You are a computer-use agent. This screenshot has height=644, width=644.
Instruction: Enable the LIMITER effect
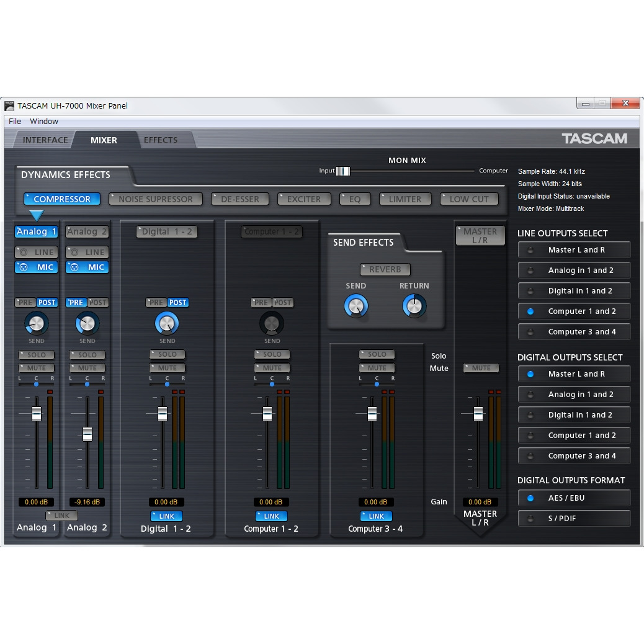(x=405, y=199)
